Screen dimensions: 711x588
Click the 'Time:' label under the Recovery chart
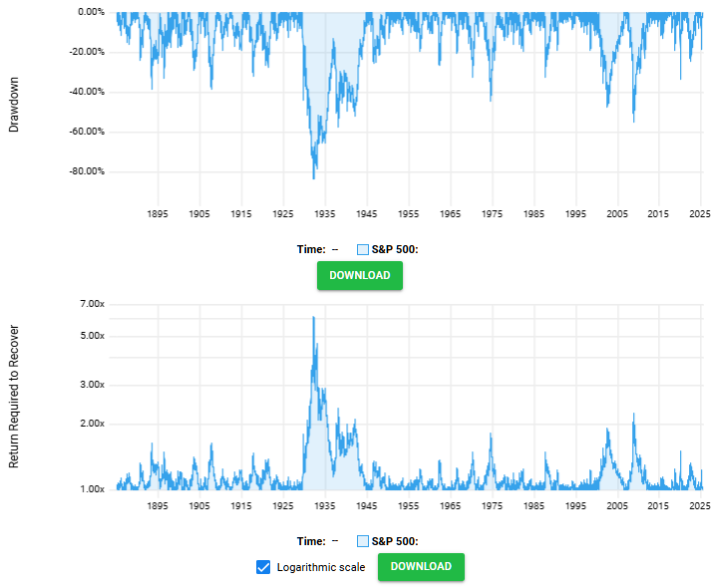(310, 541)
